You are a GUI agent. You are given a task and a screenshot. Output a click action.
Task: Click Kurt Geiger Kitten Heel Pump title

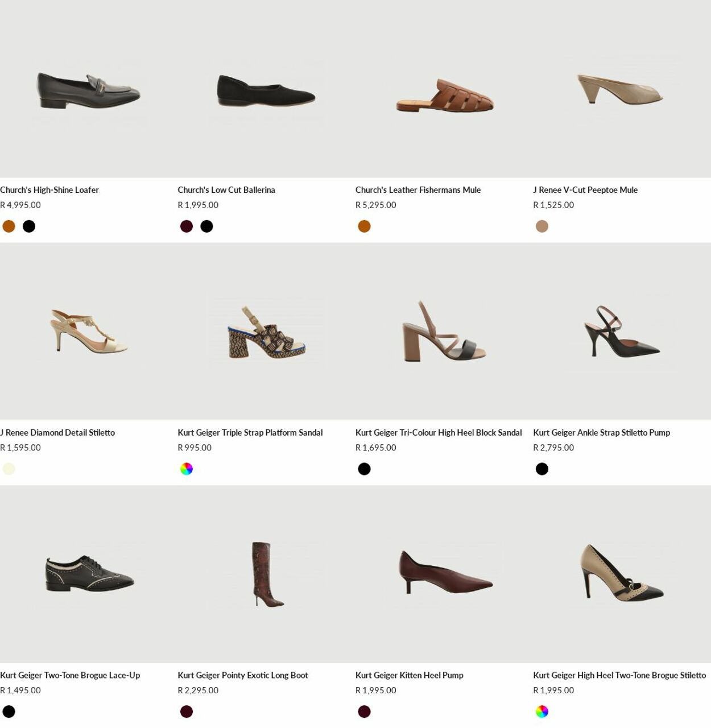410,676
